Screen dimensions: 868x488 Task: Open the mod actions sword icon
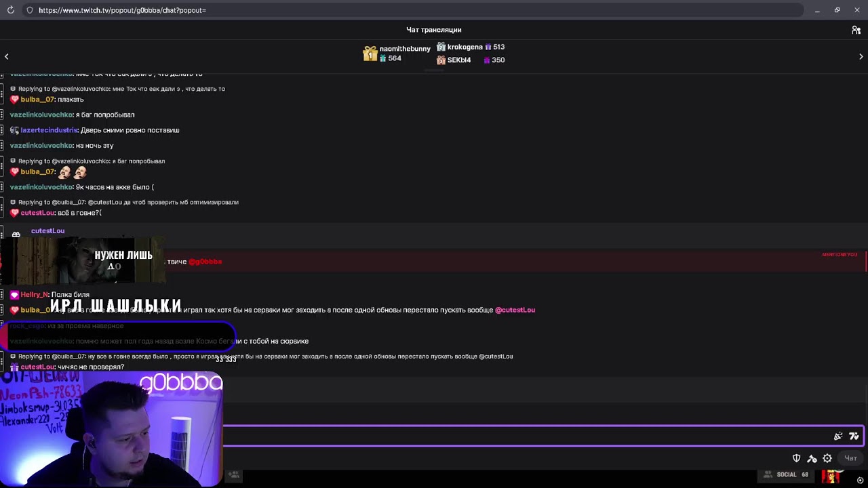[812, 458]
